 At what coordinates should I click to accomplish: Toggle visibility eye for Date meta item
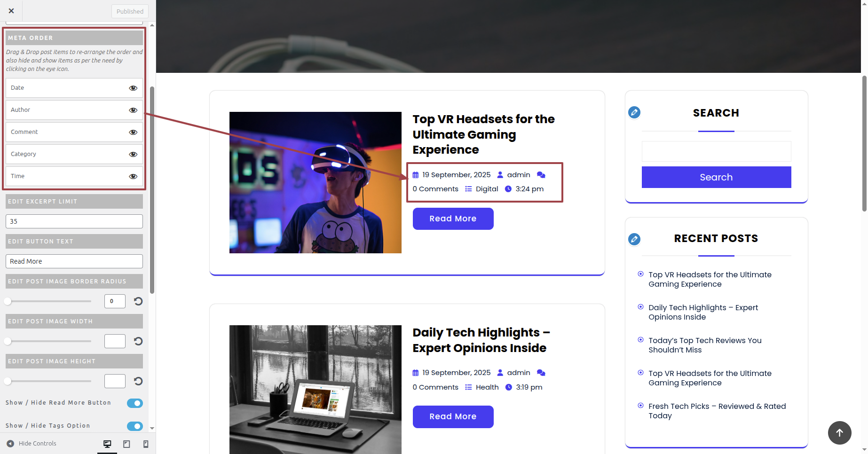pyautogui.click(x=133, y=88)
